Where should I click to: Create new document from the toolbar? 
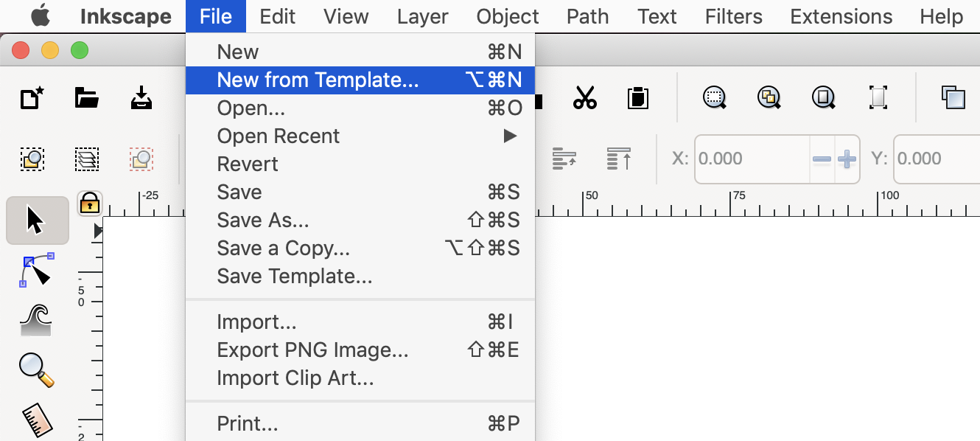pyautogui.click(x=31, y=97)
